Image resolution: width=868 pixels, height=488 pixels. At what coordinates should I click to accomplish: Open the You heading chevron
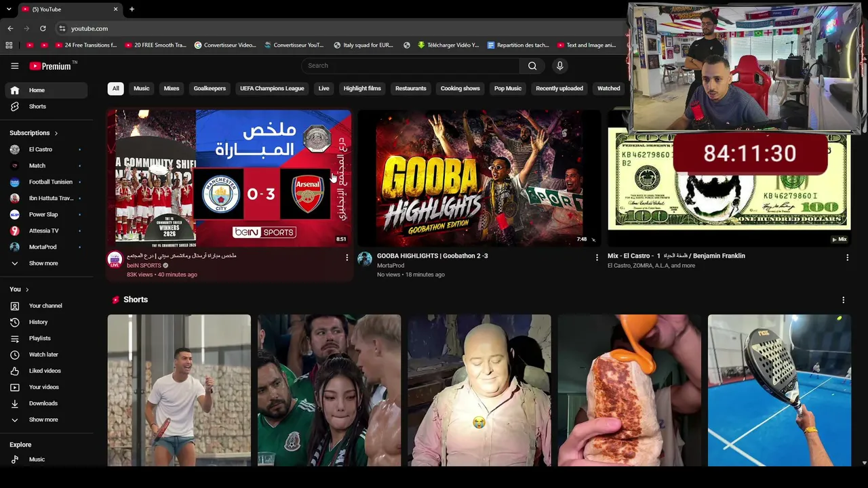(x=27, y=289)
